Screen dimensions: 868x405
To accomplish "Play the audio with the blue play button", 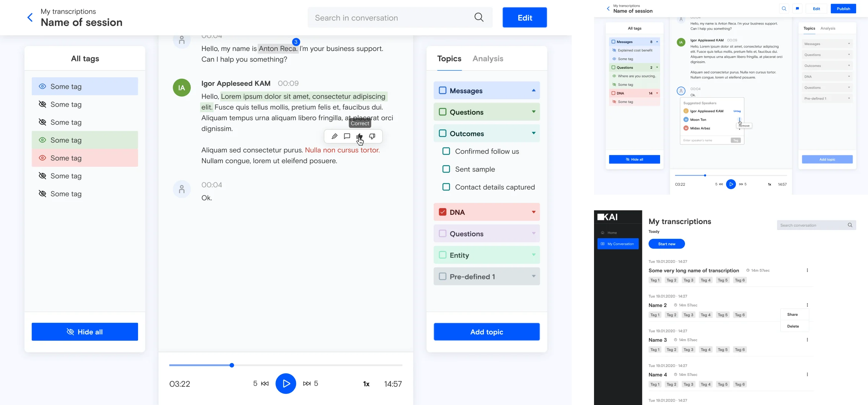I will pyautogui.click(x=285, y=383).
